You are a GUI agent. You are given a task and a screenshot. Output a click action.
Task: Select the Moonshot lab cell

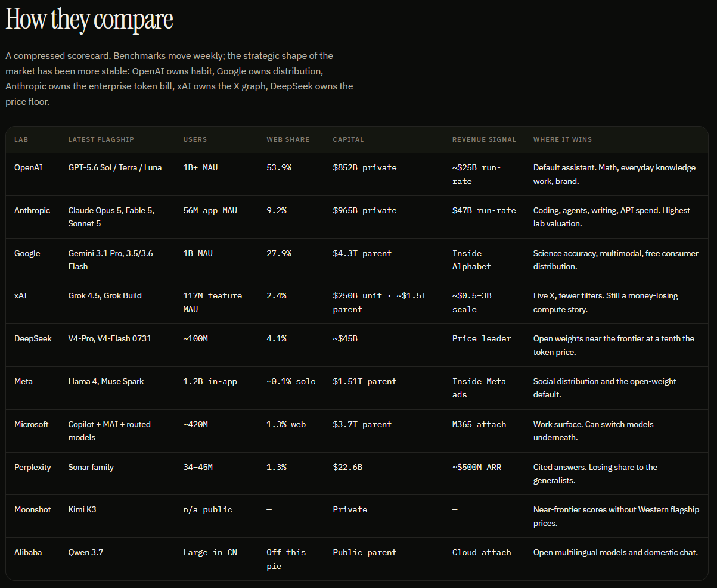(x=33, y=509)
